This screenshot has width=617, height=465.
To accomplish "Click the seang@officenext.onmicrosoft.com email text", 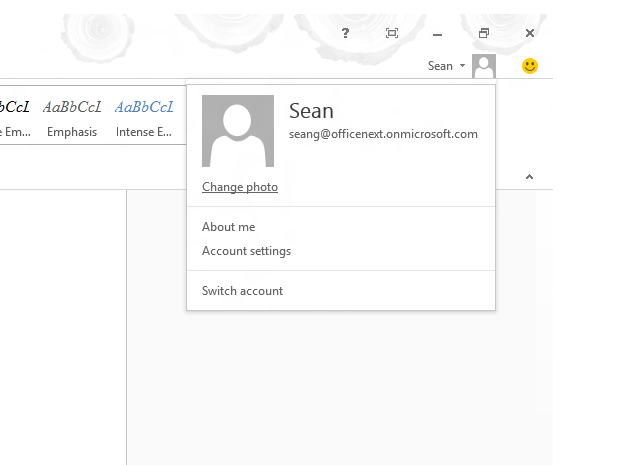I will (x=383, y=134).
